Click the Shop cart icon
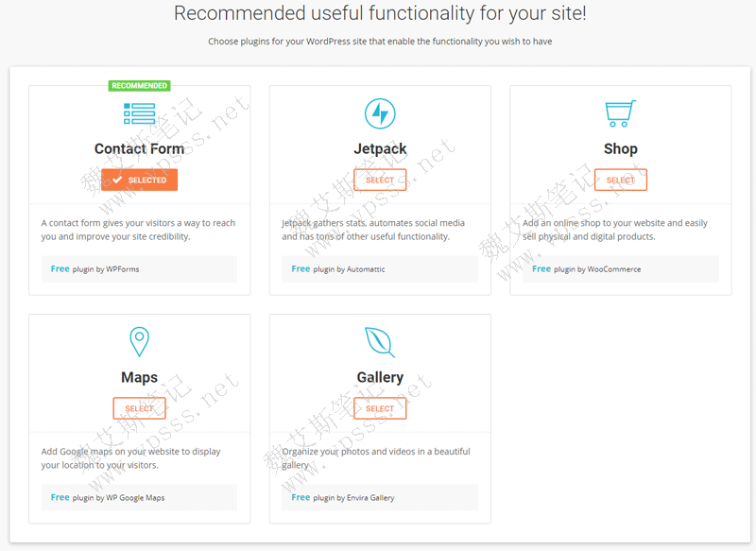Image resolution: width=756 pixels, height=551 pixels. pos(620,114)
